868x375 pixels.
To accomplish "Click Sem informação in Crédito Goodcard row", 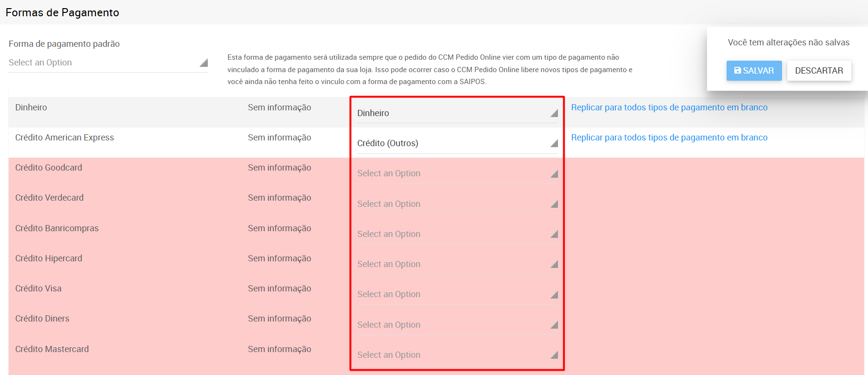I will [x=279, y=168].
